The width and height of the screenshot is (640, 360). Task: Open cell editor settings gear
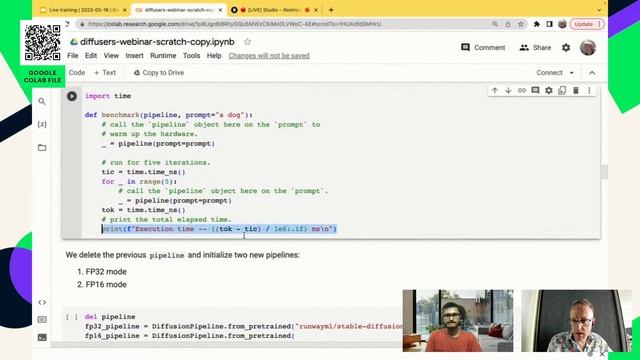(x=549, y=91)
